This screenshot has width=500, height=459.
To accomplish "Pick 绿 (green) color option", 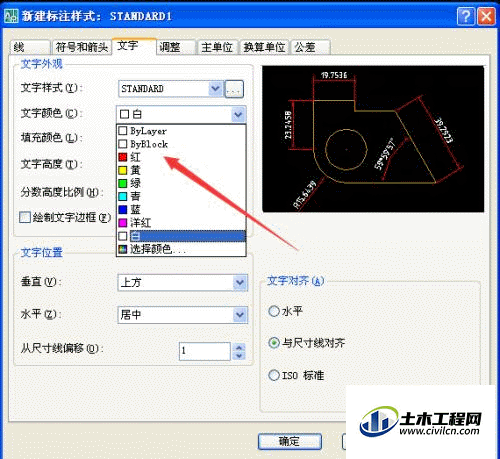I will [181, 183].
